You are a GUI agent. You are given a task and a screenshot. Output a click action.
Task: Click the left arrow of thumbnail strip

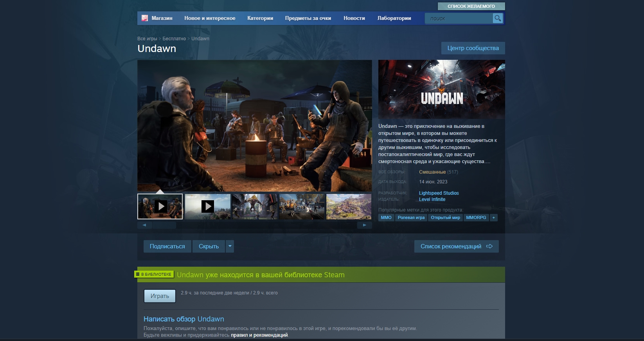click(x=144, y=225)
